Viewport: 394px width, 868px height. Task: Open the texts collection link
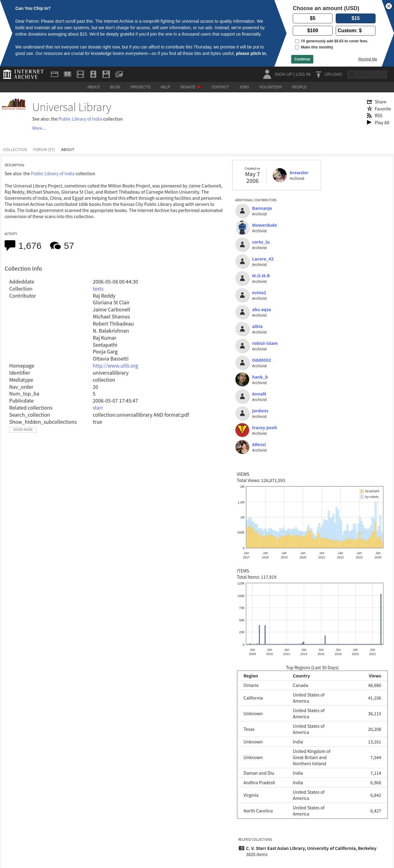click(x=98, y=289)
